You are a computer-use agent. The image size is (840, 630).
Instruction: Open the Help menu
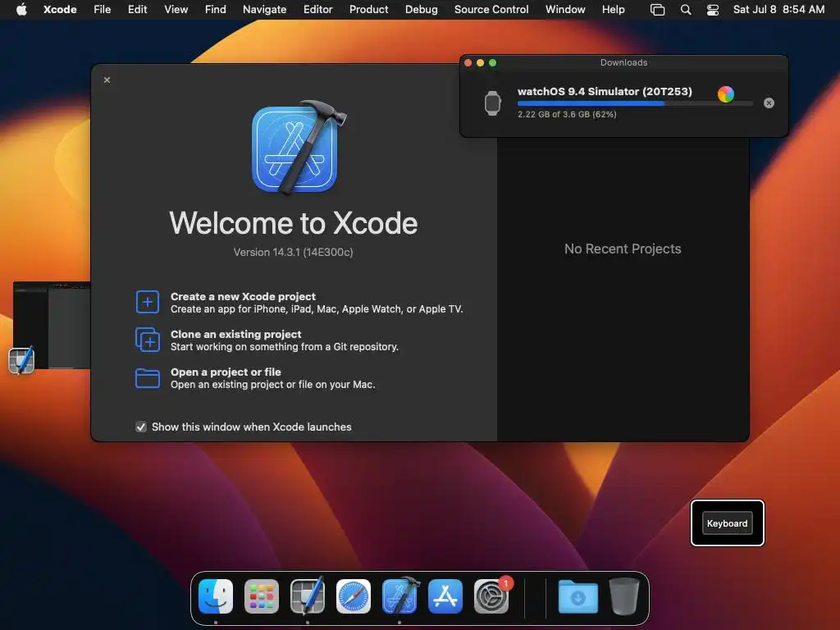(613, 9)
